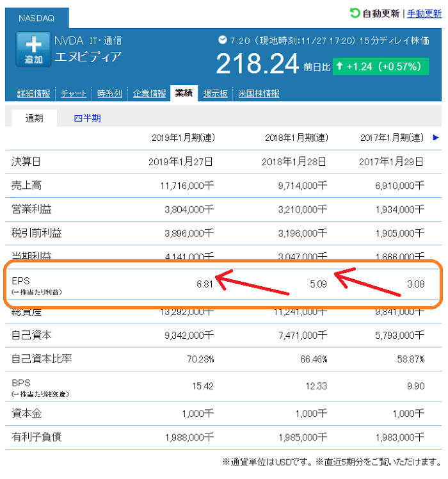Open the チャート tab
The width and height of the screenshot is (448, 479).
[x=74, y=93]
